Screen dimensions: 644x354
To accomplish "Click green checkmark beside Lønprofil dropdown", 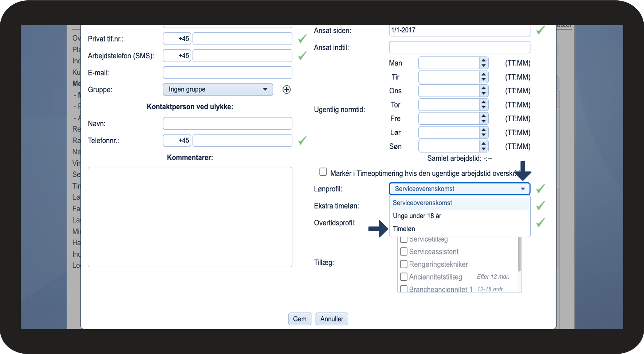I will pyautogui.click(x=540, y=188).
